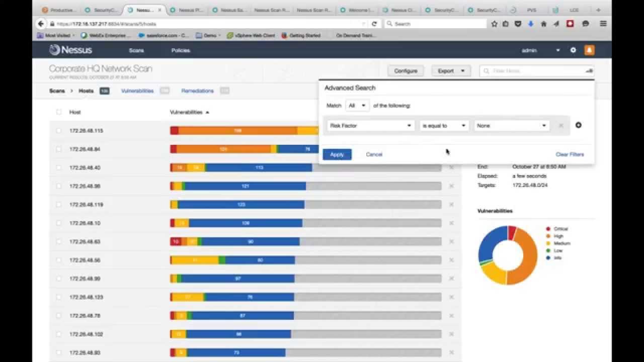Check the box for host 172.26.48.56
644x362 pixels.
(59, 260)
